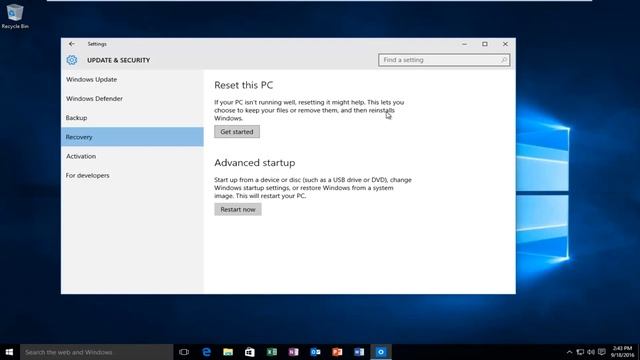This screenshot has width=640, height=360.
Task: Open File Explorer from the taskbar
Action: tap(228, 352)
